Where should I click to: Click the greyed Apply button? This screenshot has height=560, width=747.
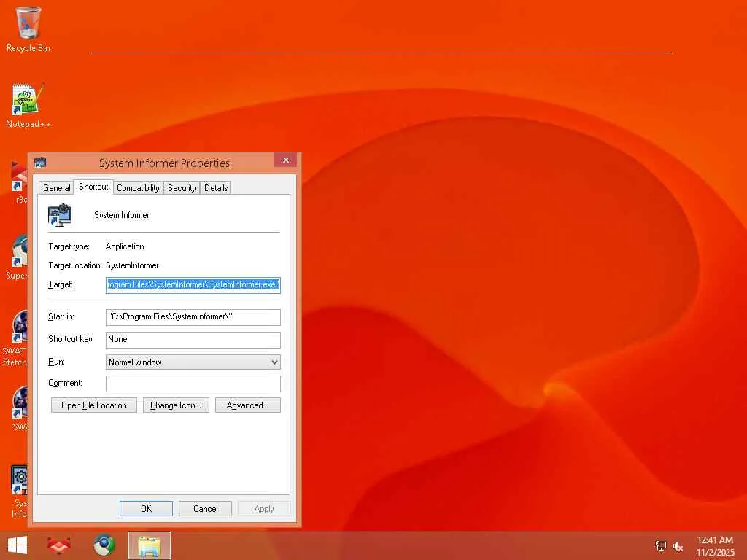[x=264, y=508]
